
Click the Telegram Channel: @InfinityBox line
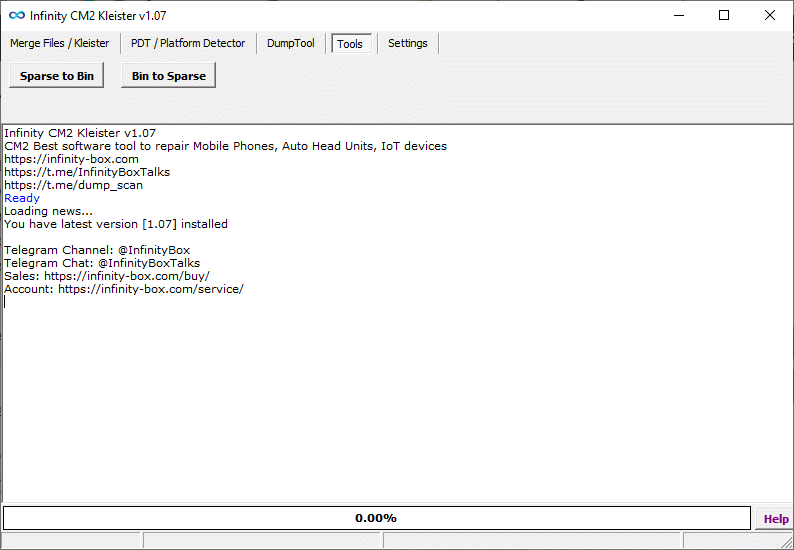click(x=97, y=250)
